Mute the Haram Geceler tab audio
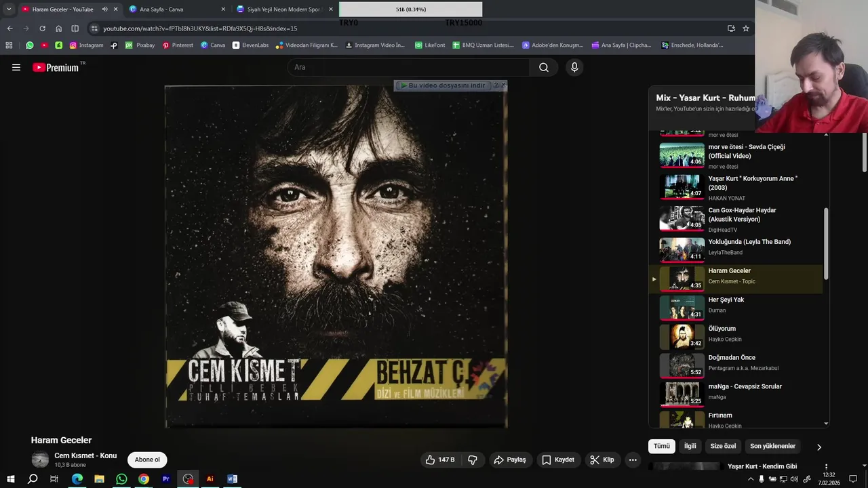 (104, 9)
